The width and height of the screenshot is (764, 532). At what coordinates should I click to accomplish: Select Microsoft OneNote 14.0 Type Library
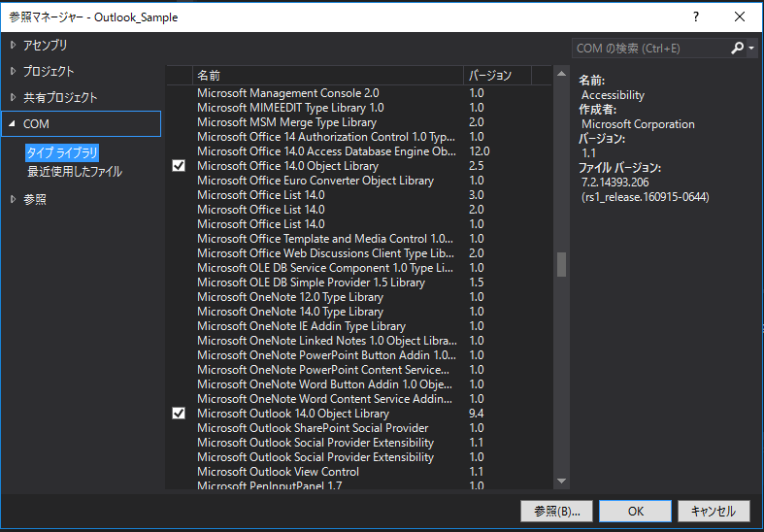click(359, 312)
